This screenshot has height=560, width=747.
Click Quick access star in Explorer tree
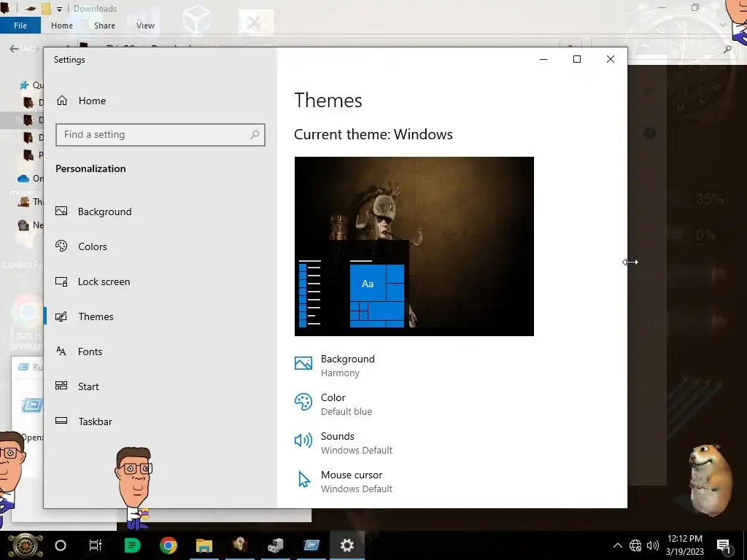pyautogui.click(x=24, y=85)
